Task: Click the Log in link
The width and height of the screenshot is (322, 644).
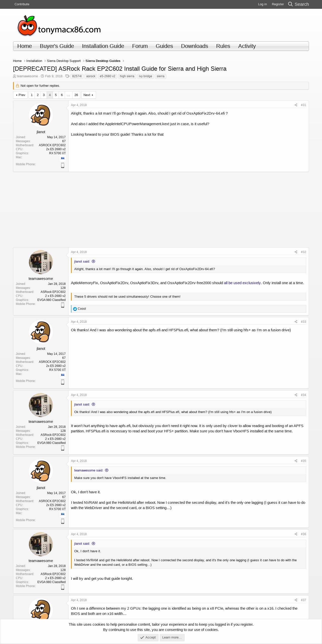Action: (262, 4)
